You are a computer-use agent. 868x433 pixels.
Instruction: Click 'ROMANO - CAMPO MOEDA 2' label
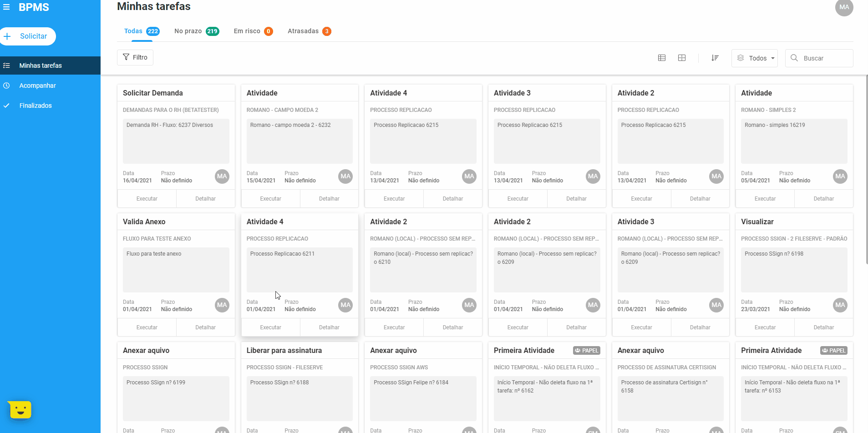point(282,110)
